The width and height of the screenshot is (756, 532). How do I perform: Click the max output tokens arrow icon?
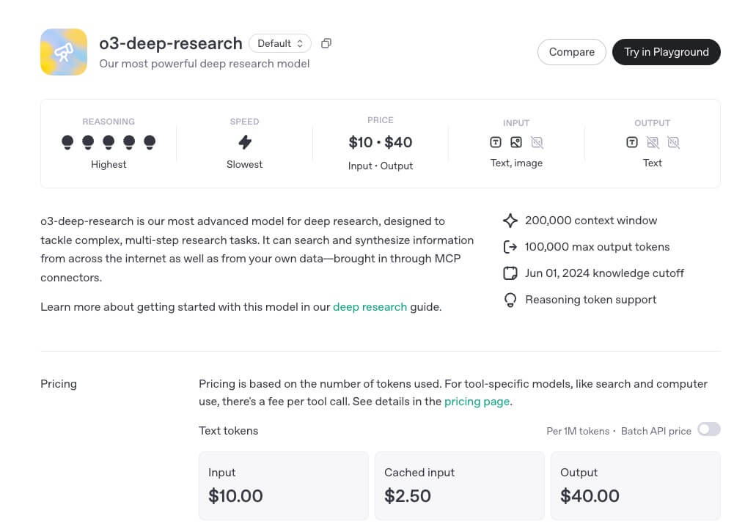[510, 247]
